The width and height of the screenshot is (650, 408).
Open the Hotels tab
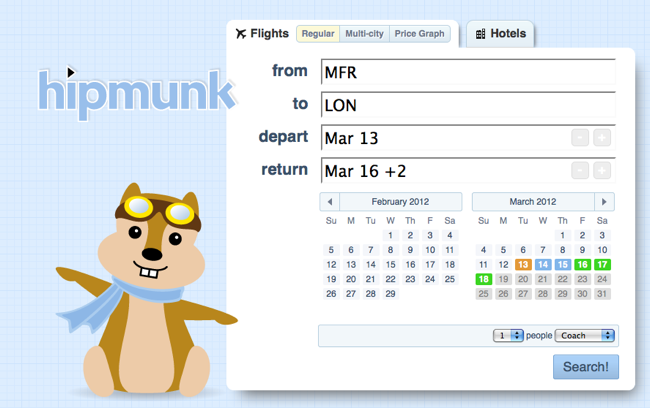(501, 34)
